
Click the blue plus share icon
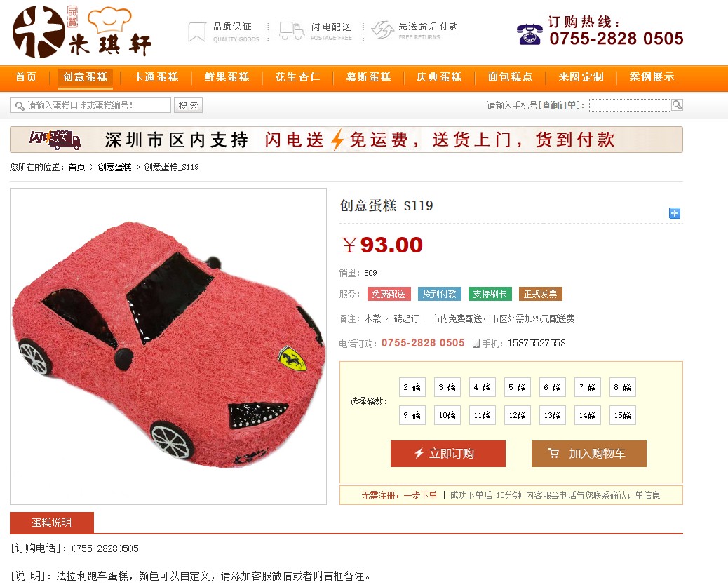point(675,213)
